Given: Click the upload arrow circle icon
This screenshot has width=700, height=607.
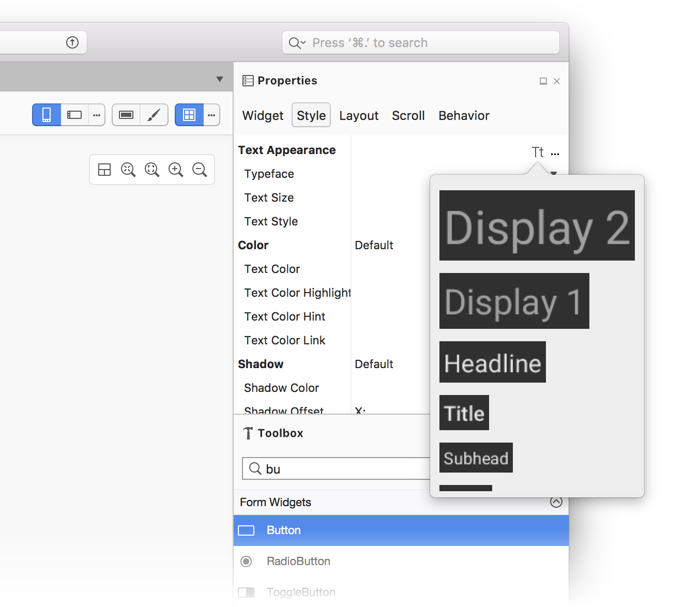Looking at the screenshot, I should [72, 42].
